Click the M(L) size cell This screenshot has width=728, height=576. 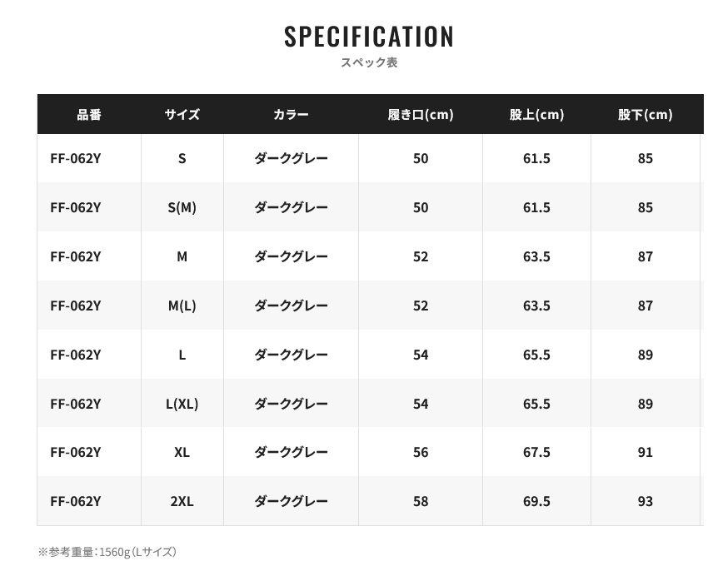(x=182, y=305)
